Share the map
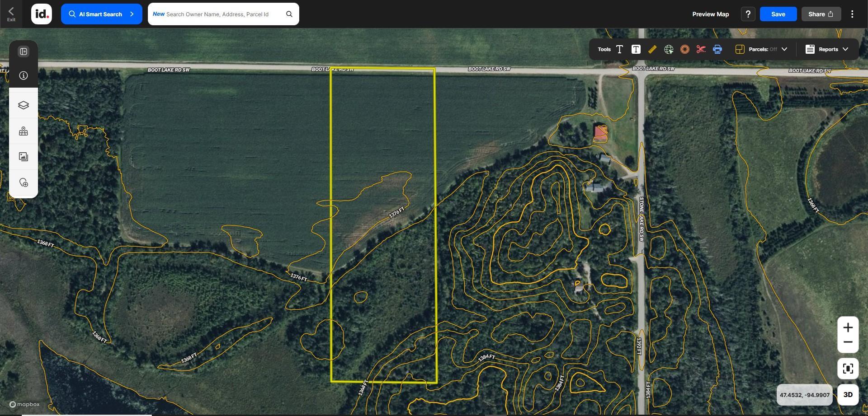This screenshot has height=416, width=868. (821, 14)
